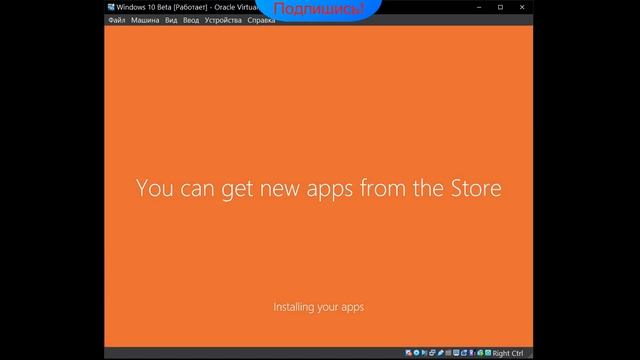Click the virtual display status icon
This screenshot has height=360, width=640.
pos(456,353)
